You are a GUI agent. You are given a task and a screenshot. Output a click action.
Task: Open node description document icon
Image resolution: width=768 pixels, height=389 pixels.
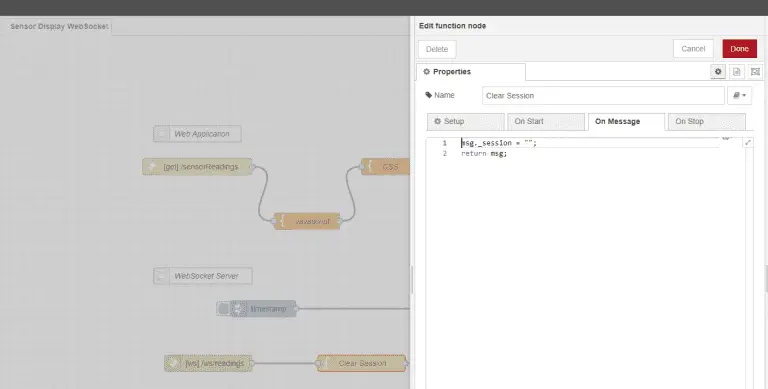tap(737, 72)
